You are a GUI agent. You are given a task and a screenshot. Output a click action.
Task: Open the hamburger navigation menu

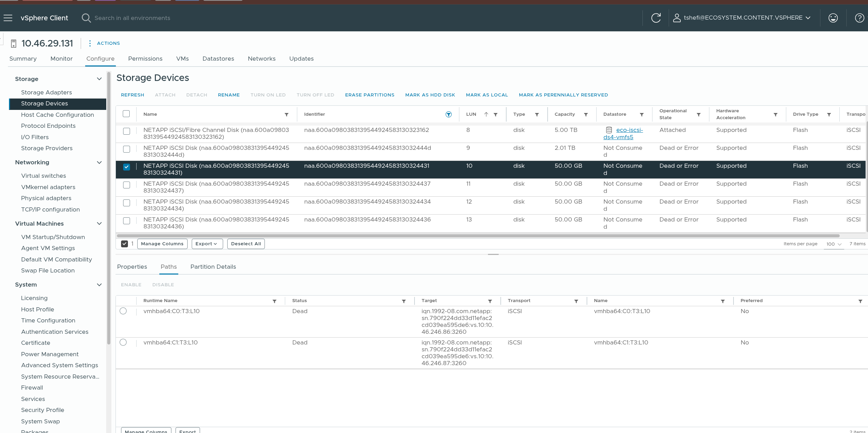pos(8,18)
